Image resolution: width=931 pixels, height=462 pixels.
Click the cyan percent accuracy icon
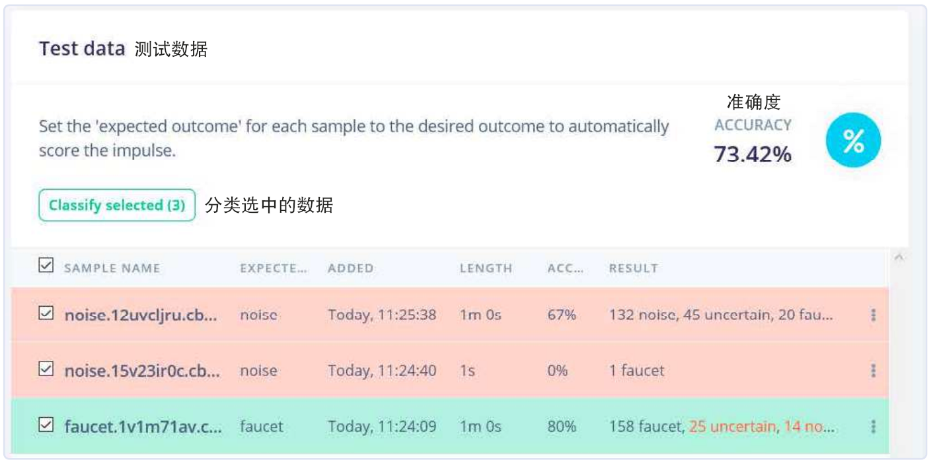click(853, 141)
